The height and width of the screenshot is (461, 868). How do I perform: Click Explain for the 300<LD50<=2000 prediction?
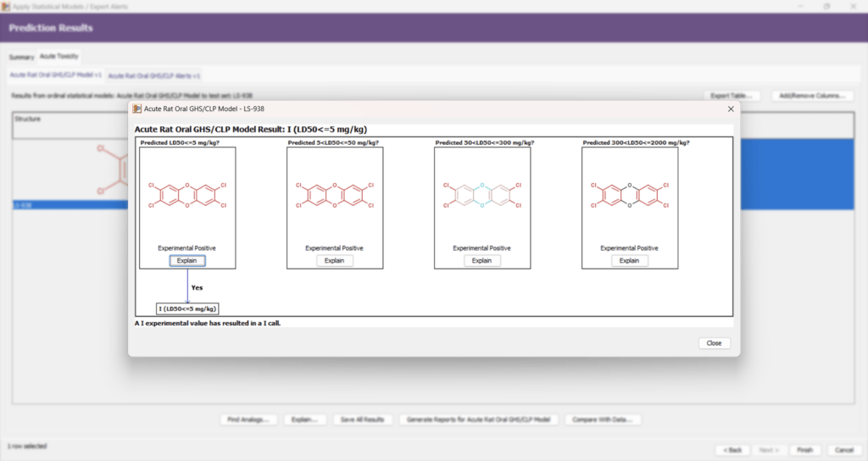629,260
